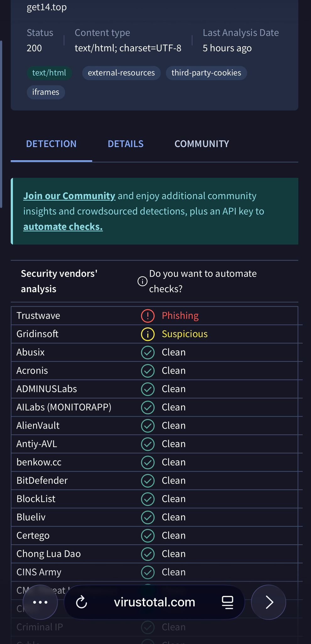Follow the automate checks link
Screen dimensions: 311x644
[63, 227]
